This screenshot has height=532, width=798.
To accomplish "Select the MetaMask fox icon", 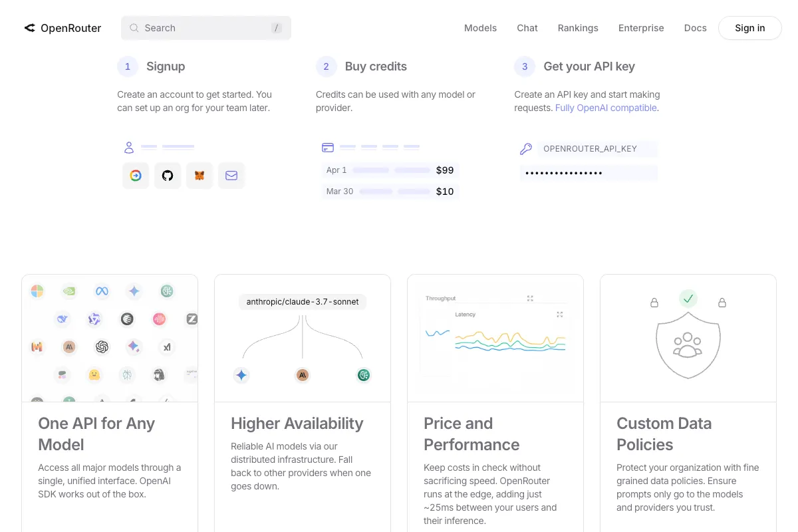I will point(199,176).
